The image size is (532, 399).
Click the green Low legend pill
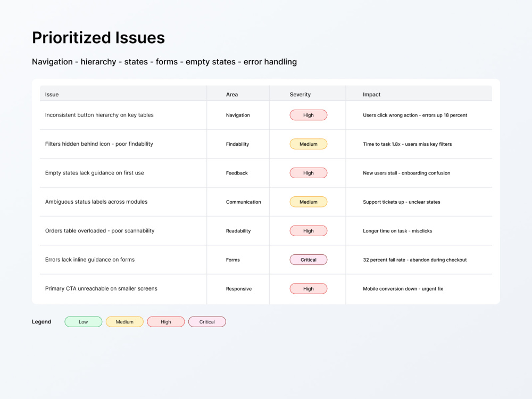[84, 322]
